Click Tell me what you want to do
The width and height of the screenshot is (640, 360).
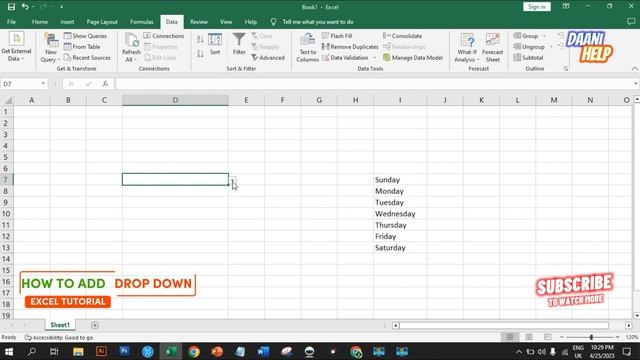click(x=318, y=22)
